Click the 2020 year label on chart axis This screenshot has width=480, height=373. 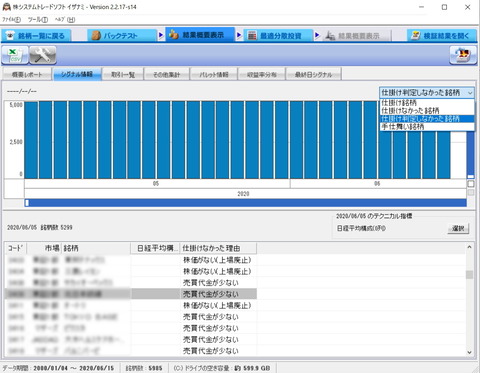pyautogui.click(x=243, y=194)
